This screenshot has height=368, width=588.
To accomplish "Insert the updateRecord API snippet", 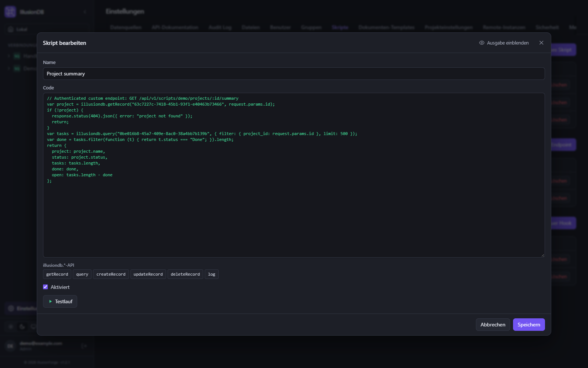I will click(148, 274).
